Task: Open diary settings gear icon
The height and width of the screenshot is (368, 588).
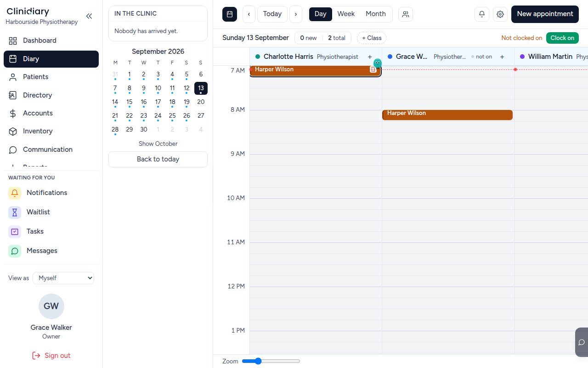Action: pos(500,14)
